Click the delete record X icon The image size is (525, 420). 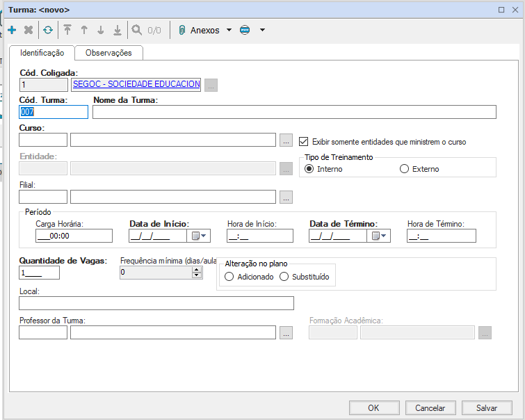[29, 30]
